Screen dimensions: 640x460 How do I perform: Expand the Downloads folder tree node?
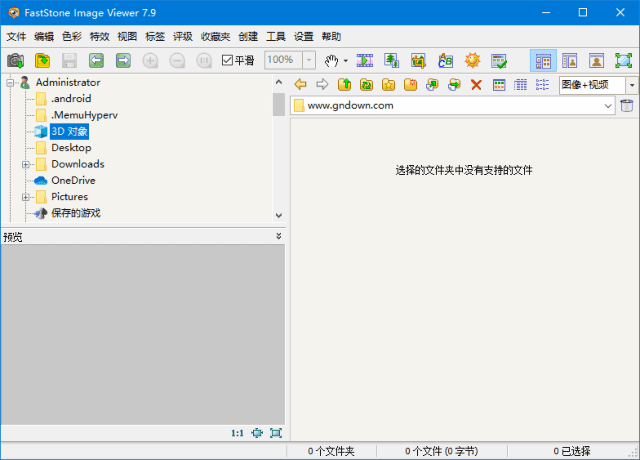click(x=26, y=164)
